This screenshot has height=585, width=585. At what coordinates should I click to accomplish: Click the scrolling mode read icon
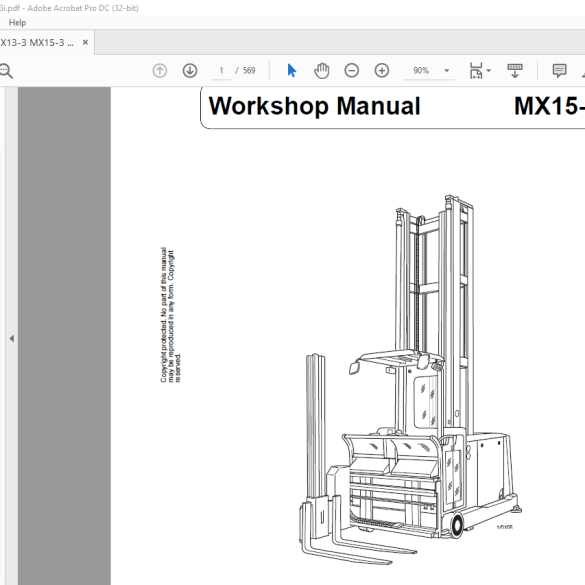(515, 71)
